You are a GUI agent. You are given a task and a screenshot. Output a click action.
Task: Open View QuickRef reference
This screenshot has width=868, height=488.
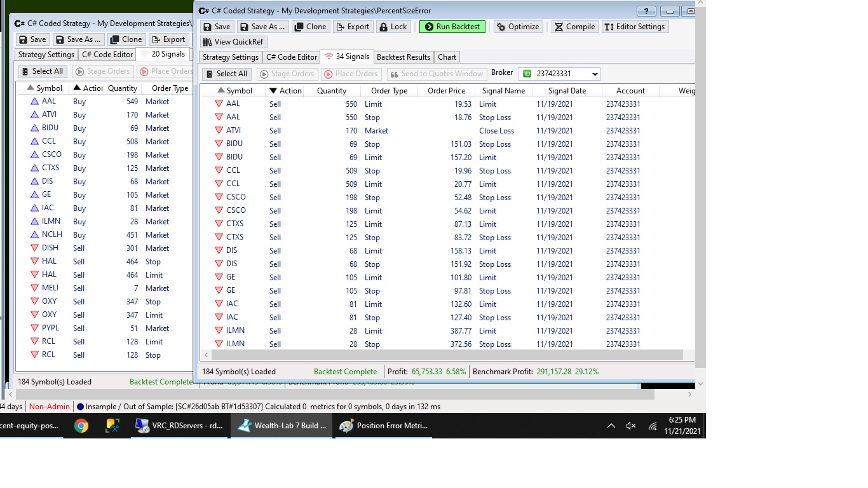[x=233, y=42]
